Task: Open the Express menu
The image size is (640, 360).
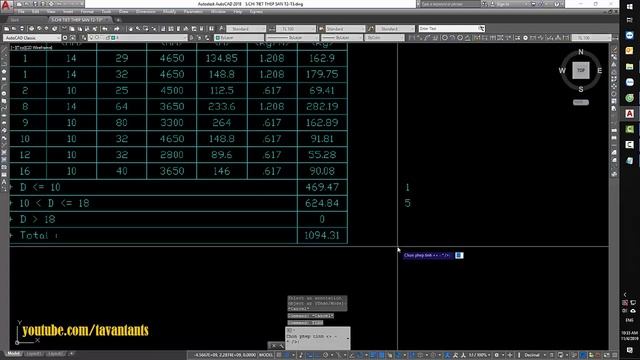Action: [256, 12]
